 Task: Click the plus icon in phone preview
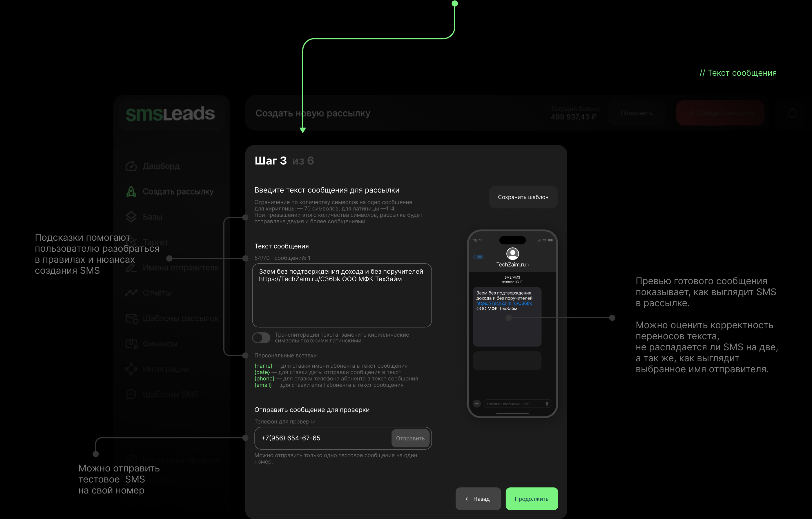(x=476, y=403)
